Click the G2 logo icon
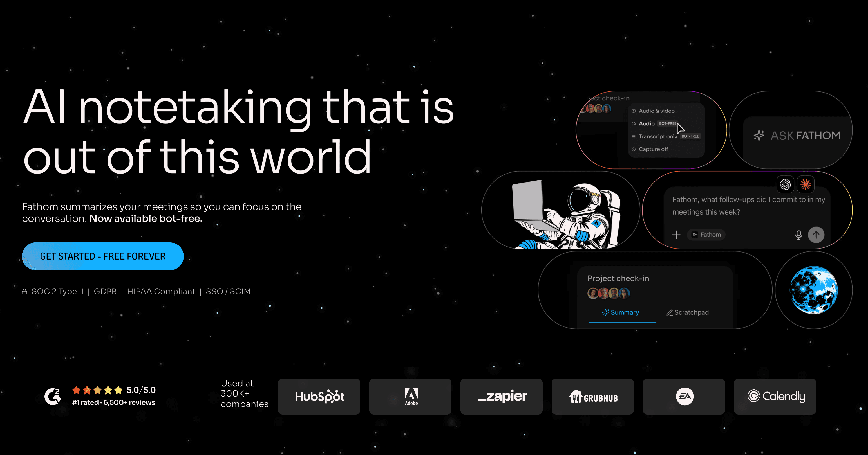The image size is (868, 455). (53, 396)
